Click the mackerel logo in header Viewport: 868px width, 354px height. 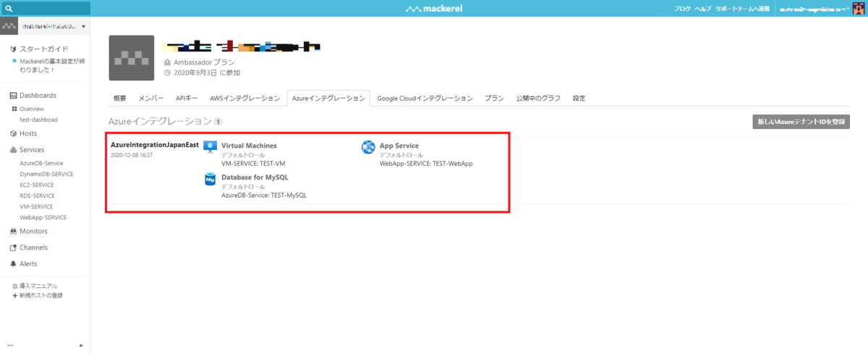click(x=433, y=9)
